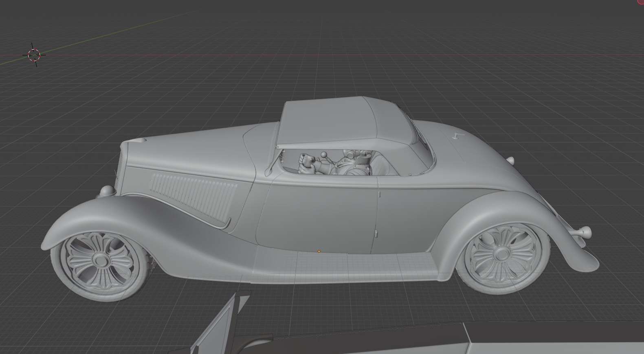Click the 3D cursor crosshair in the viewport

(x=34, y=55)
